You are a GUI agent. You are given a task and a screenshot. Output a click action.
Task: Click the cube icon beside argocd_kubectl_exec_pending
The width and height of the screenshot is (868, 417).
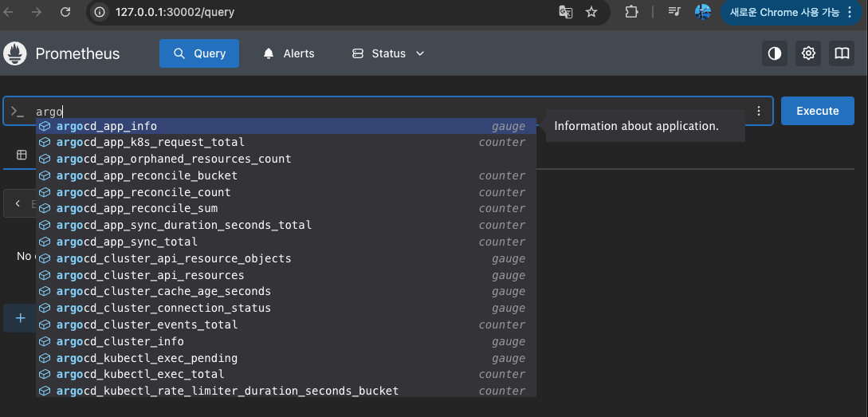(x=45, y=358)
